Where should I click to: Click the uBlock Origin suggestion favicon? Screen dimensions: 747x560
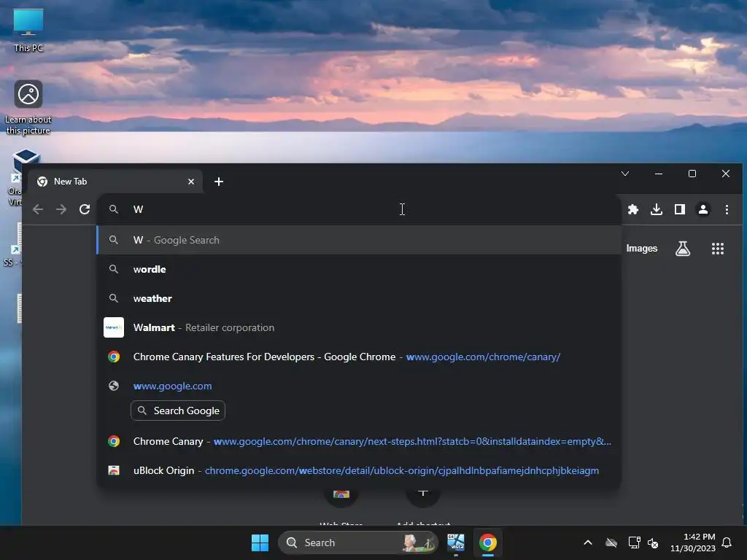click(x=114, y=470)
